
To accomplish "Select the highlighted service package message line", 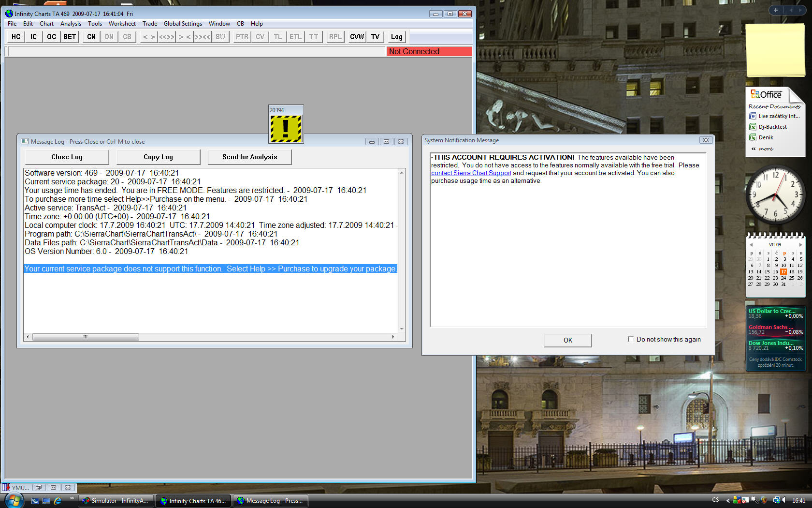I will [210, 269].
